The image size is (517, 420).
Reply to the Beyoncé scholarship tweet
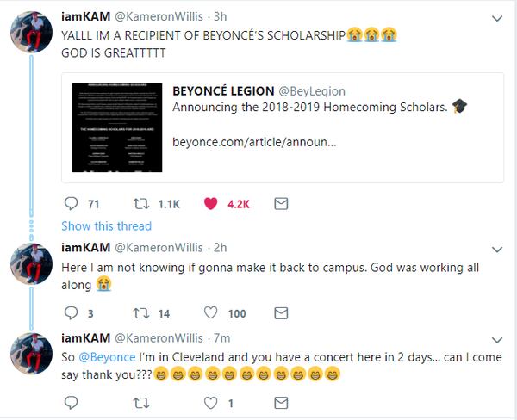coord(72,205)
